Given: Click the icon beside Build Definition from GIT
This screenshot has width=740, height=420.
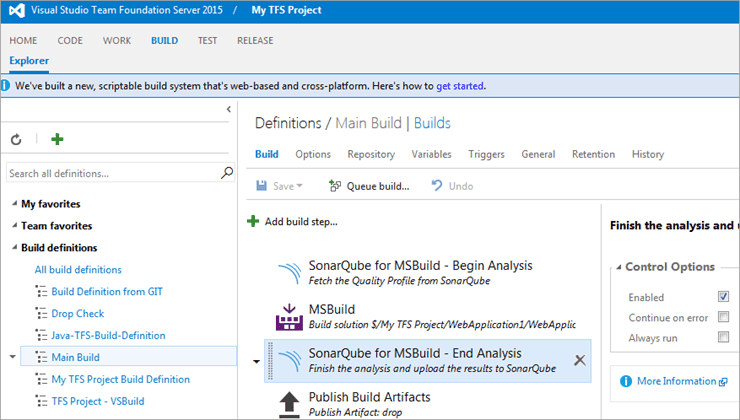Looking at the screenshot, I should [x=42, y=292].
